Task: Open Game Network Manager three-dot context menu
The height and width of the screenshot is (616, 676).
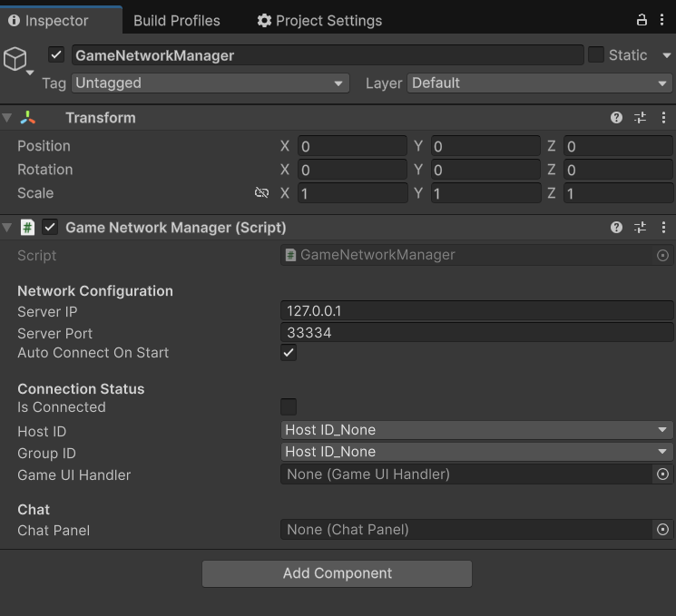Action: 663,227
